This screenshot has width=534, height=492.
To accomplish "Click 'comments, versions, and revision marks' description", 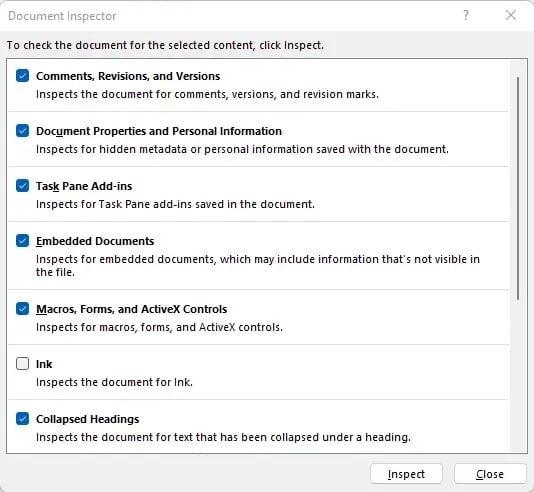I will (x=207, y=94).
